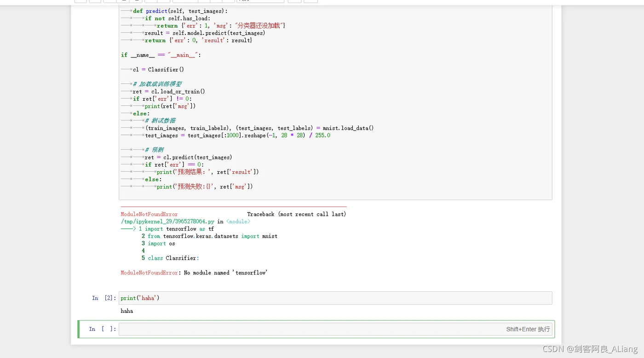644x358 pixels.
Task: Click the if __name__ == "__main__" line
Action: (161, 55)
